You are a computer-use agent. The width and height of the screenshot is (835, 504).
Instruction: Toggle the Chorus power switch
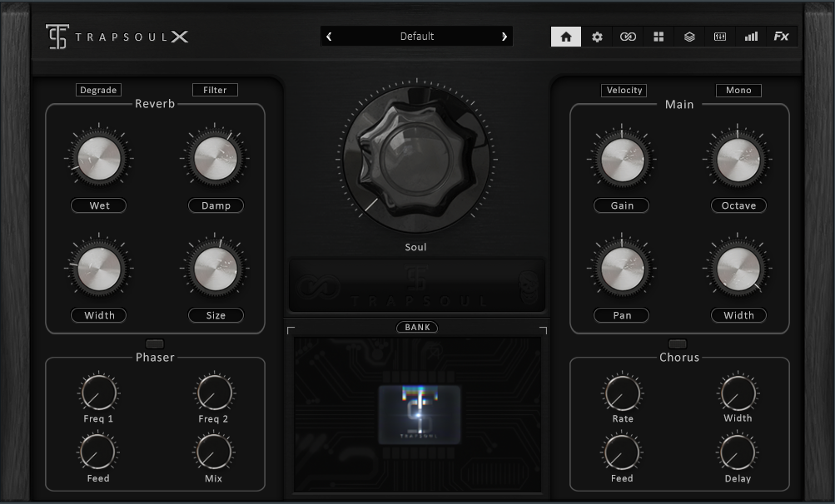[x=678, y=343]
